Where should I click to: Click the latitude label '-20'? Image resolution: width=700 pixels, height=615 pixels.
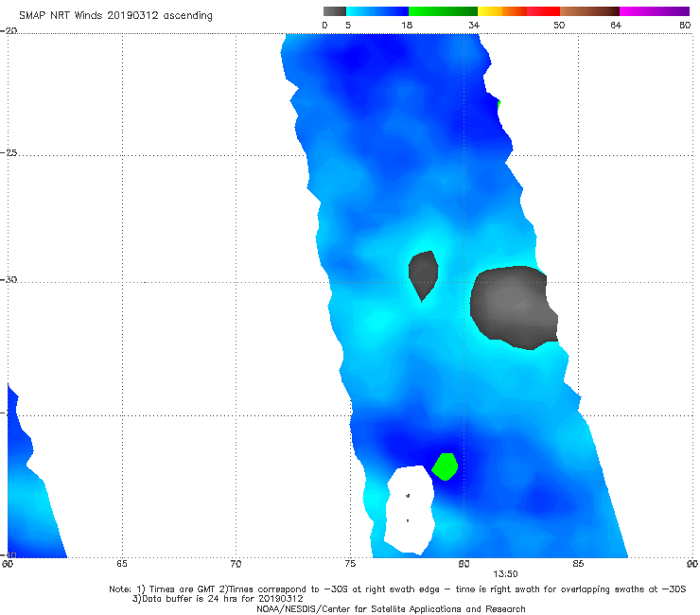(x=9, y=30)
